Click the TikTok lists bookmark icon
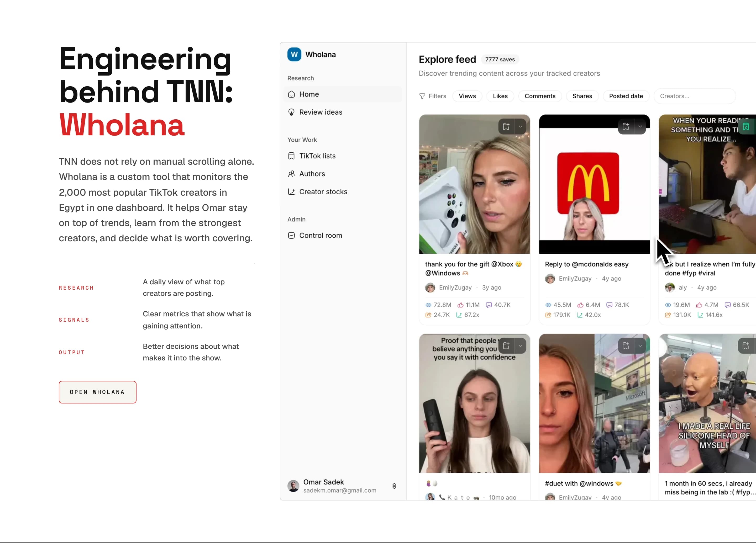This screenshot has width=756, height=543. click(x=291, y=156)
